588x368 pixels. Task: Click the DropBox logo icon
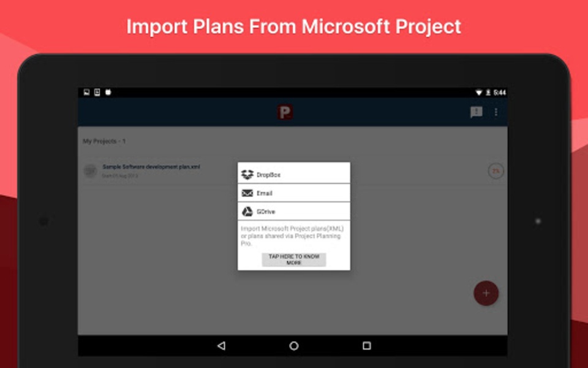pos(247,174)
